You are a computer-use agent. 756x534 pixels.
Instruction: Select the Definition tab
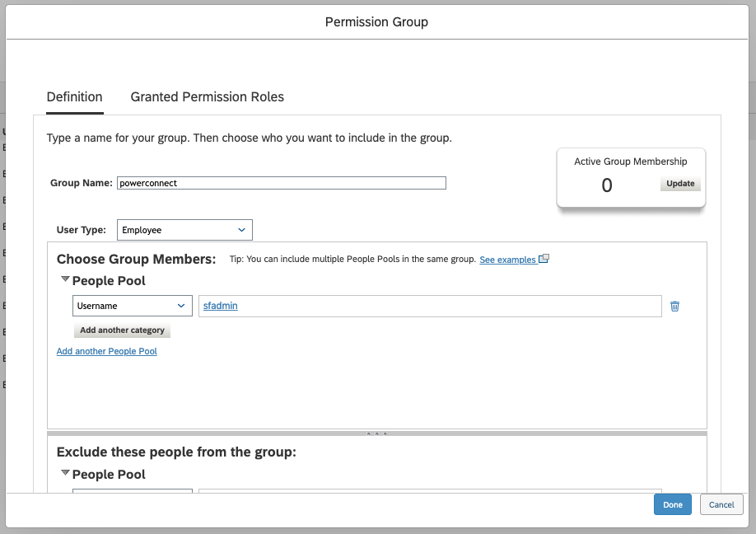74,96
